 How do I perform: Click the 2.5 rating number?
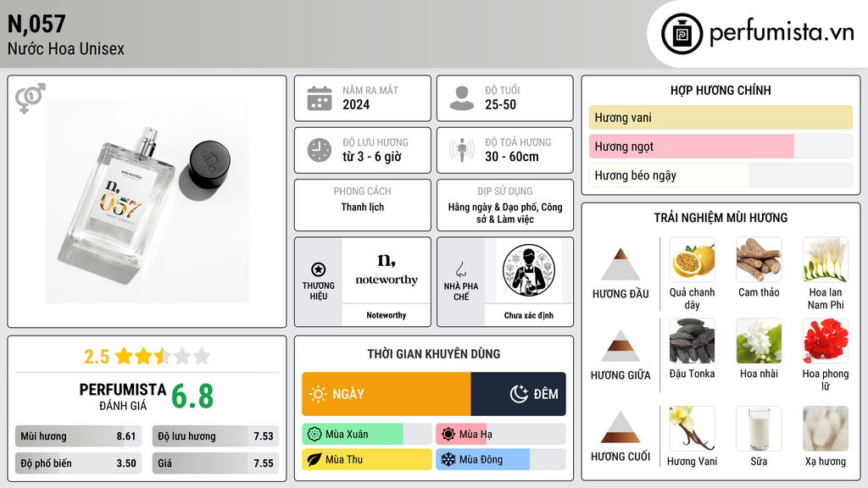(x=97, y=357)
